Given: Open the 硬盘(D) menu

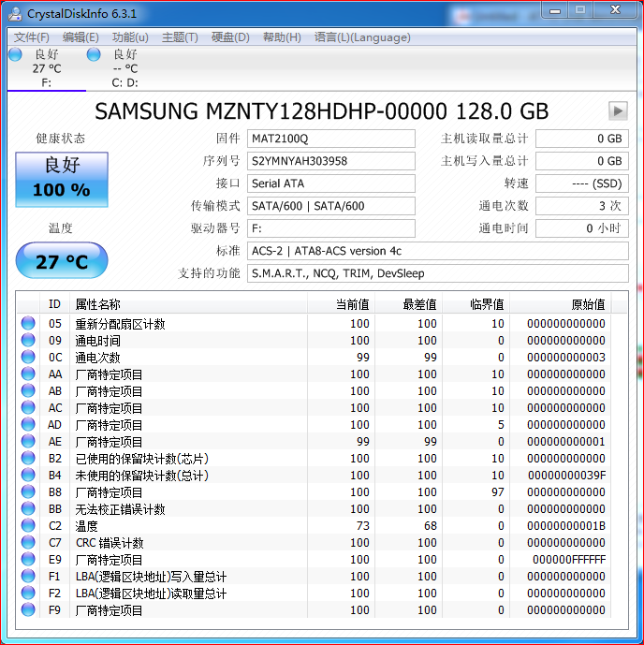Looking at the screenshot, I should pos(230,37).
